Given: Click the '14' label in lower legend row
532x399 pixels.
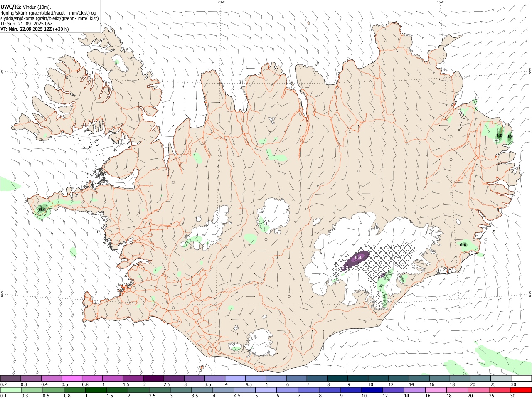Looking at the screenshot, I should click(406, 396).
